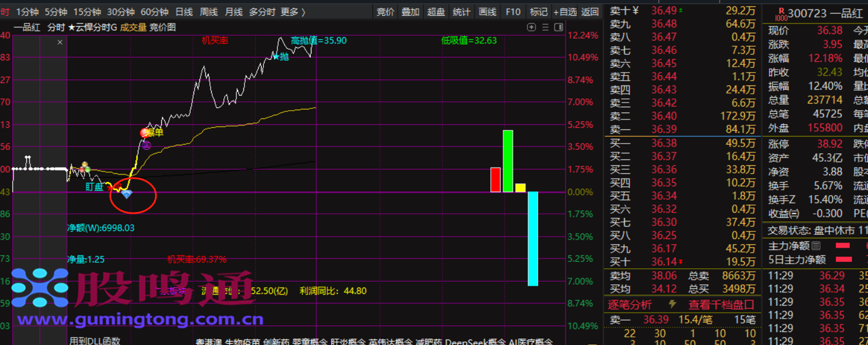
Task: Open the three-line chart menu icon
Action: pos(545,27)
